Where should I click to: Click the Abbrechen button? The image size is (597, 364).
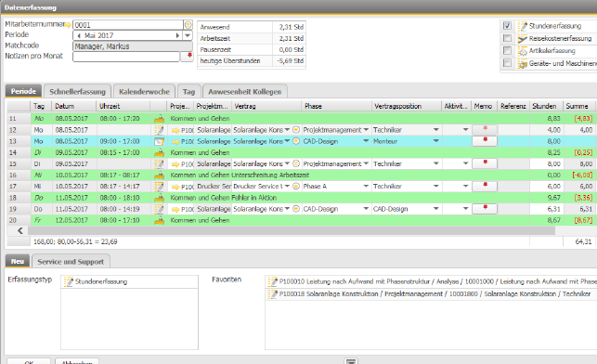tap(77, 361)
